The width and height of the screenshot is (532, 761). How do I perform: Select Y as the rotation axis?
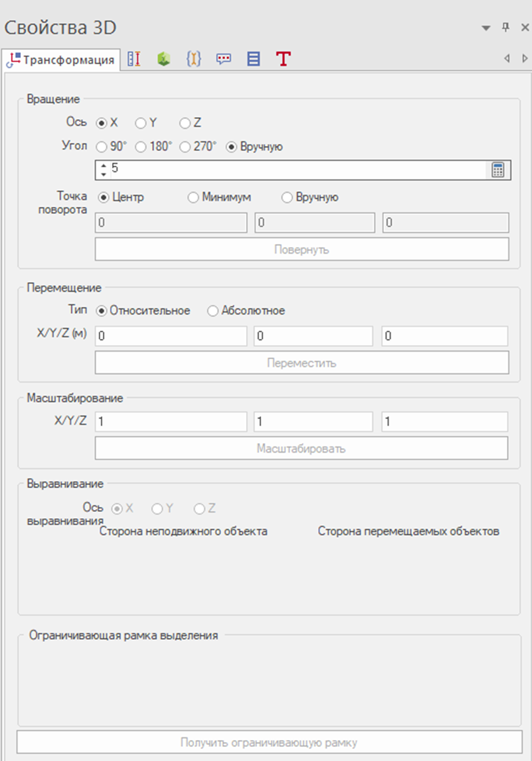click(141, 123)
